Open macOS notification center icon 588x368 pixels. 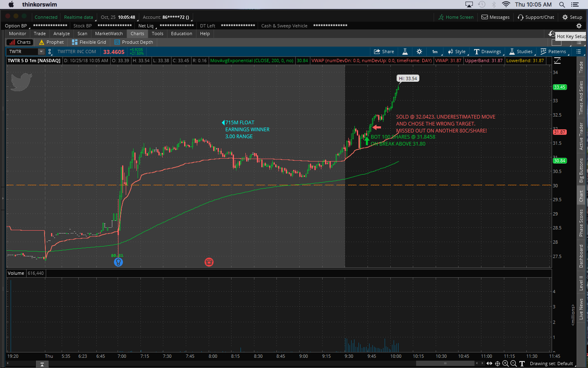point(575,4)
